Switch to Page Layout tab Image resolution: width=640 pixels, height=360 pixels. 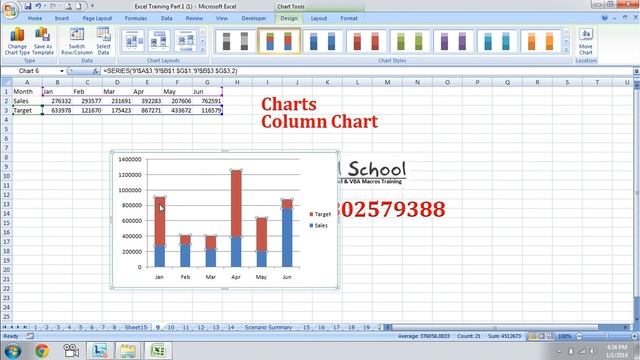click(x=97, y=18)
